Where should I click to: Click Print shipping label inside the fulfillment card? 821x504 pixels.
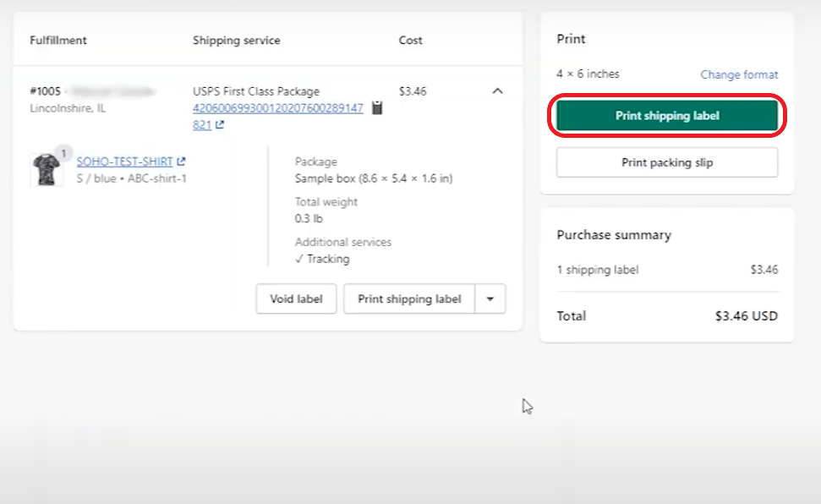410,299
